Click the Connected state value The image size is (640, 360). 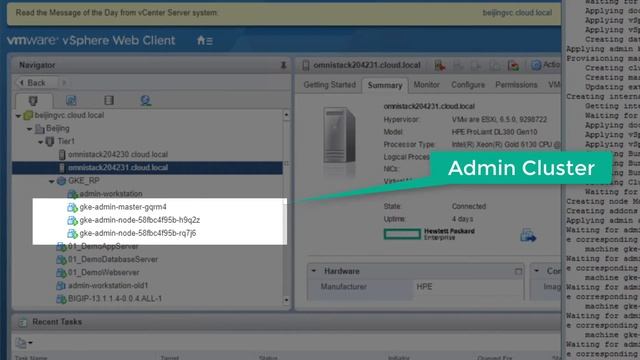click(x=469, y=207)
